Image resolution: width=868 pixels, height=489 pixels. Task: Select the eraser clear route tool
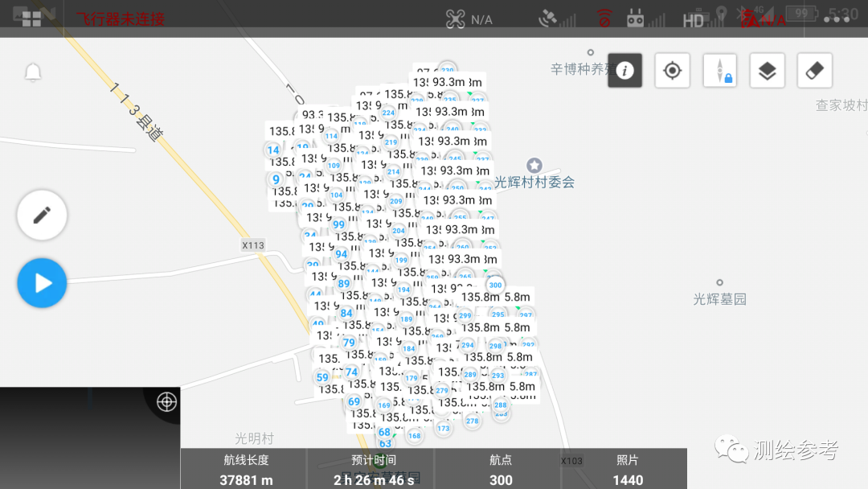click(814, 70)
